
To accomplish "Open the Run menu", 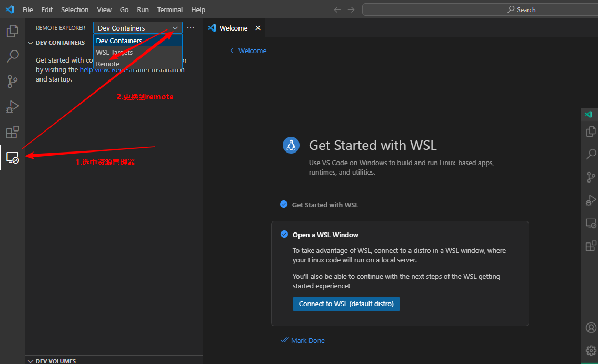I will (x=143, y=9).
